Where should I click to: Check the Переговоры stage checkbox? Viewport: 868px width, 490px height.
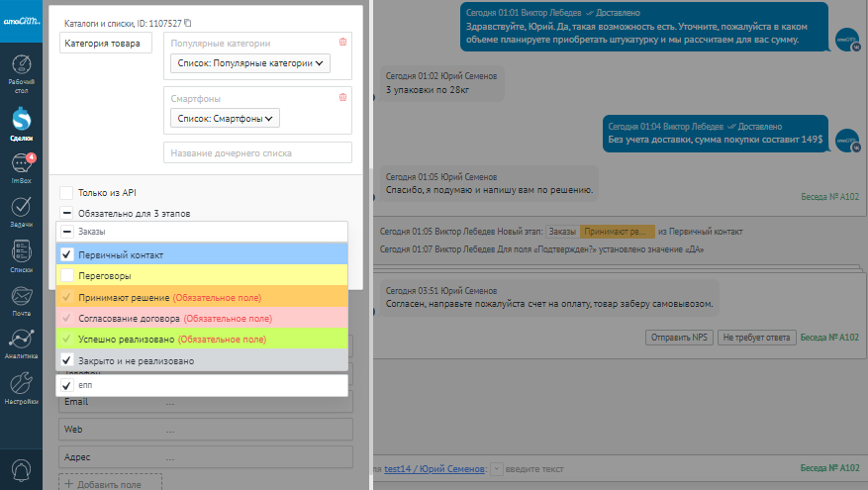[x=67, y=276]
